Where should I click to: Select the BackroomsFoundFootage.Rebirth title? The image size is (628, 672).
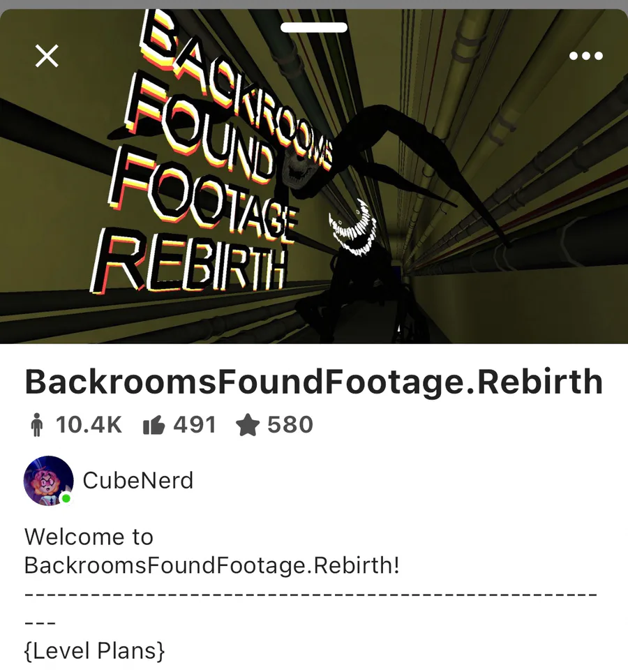314,382
